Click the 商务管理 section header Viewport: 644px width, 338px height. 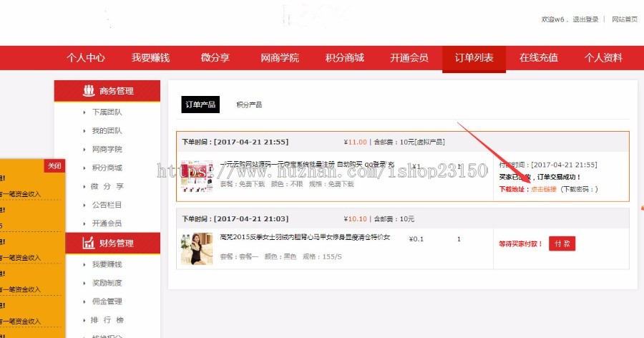[x=107, y=91]
